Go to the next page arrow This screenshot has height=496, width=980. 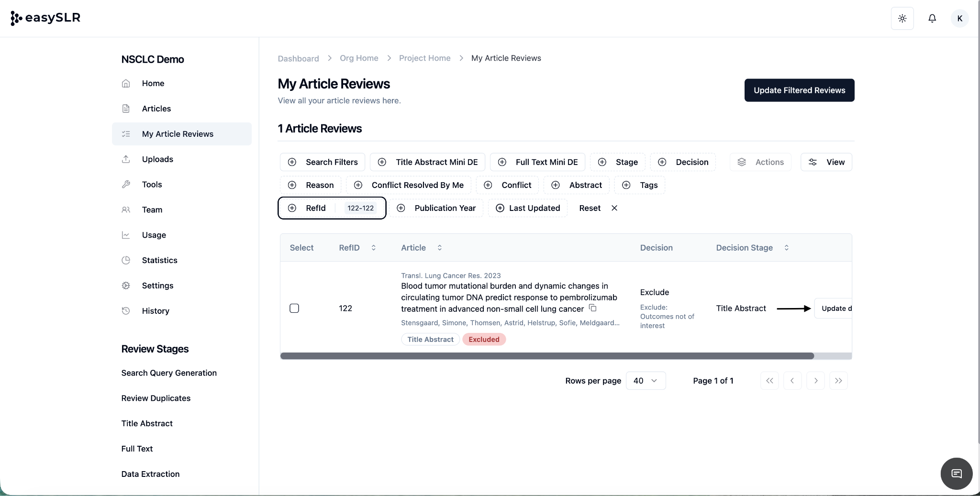815,381
